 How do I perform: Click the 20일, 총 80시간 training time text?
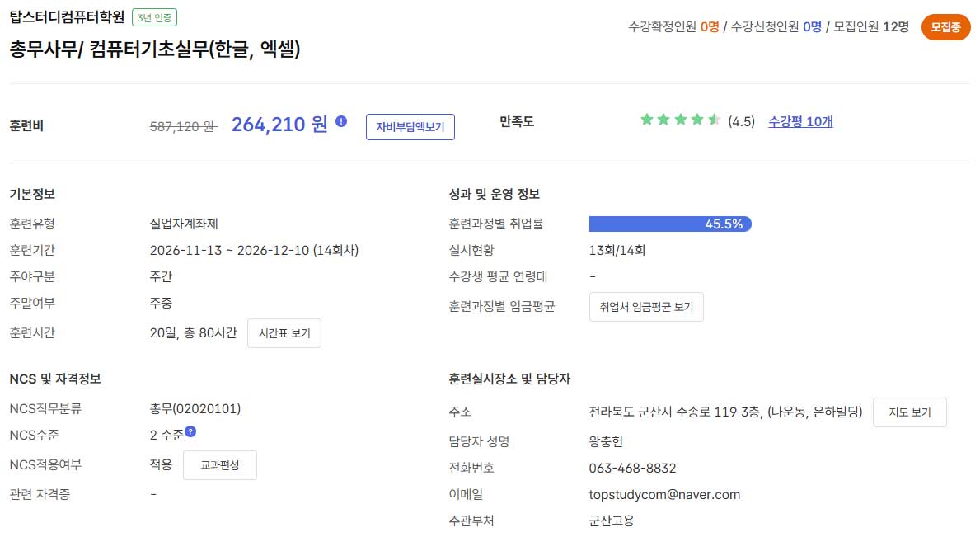[193, 333]
